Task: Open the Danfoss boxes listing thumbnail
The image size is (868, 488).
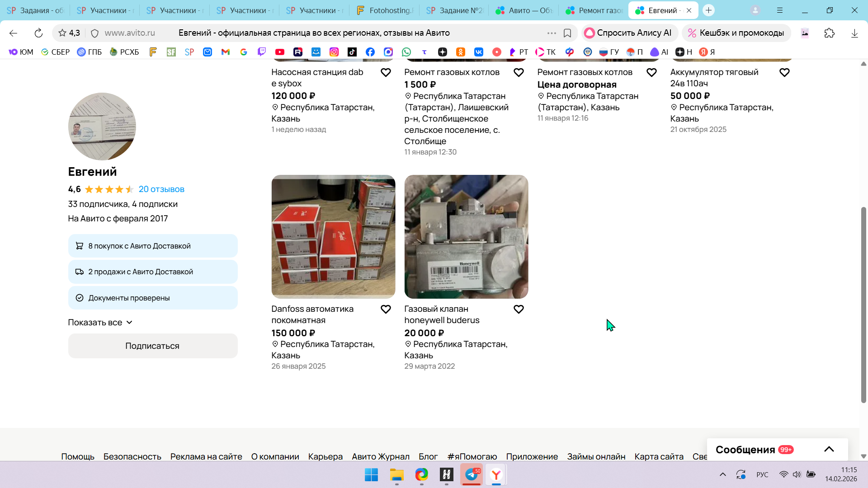Action: pyautogui.click(x=333, y=237)
